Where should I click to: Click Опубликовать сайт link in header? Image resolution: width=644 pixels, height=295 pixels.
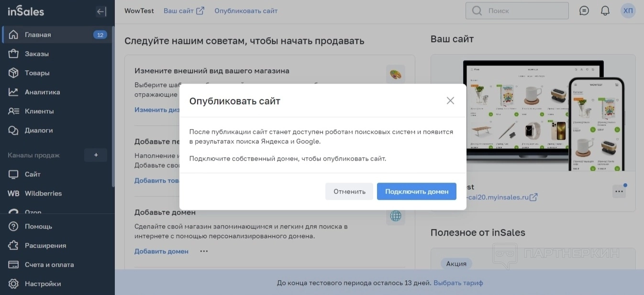(246, 11)
